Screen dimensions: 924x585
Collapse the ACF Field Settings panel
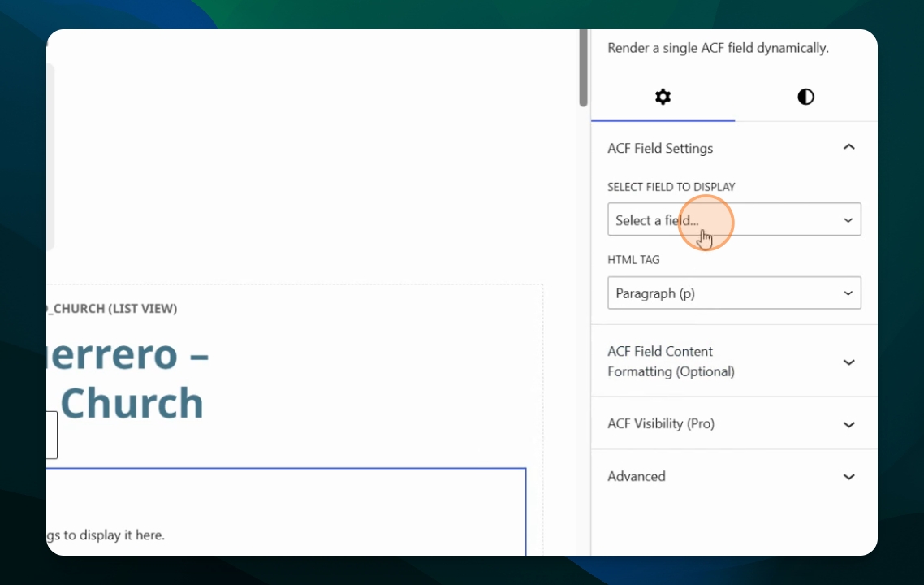(x=734, y=148)
